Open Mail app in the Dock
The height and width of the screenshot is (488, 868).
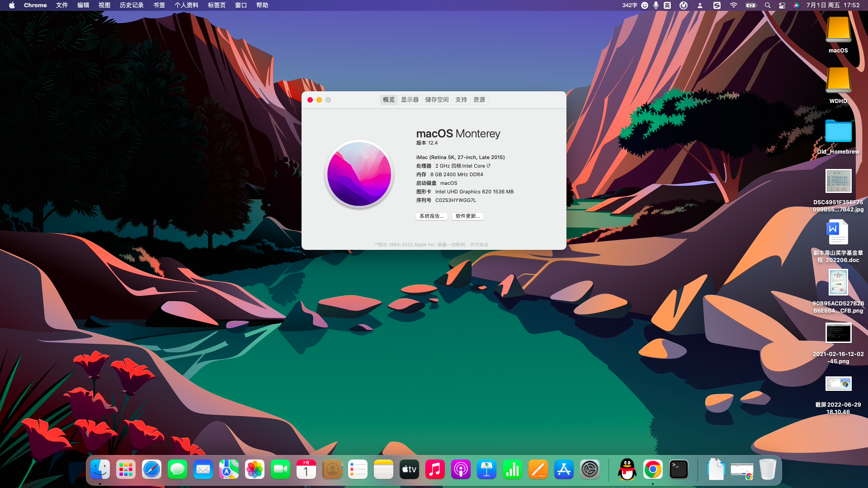click(203, 469)
